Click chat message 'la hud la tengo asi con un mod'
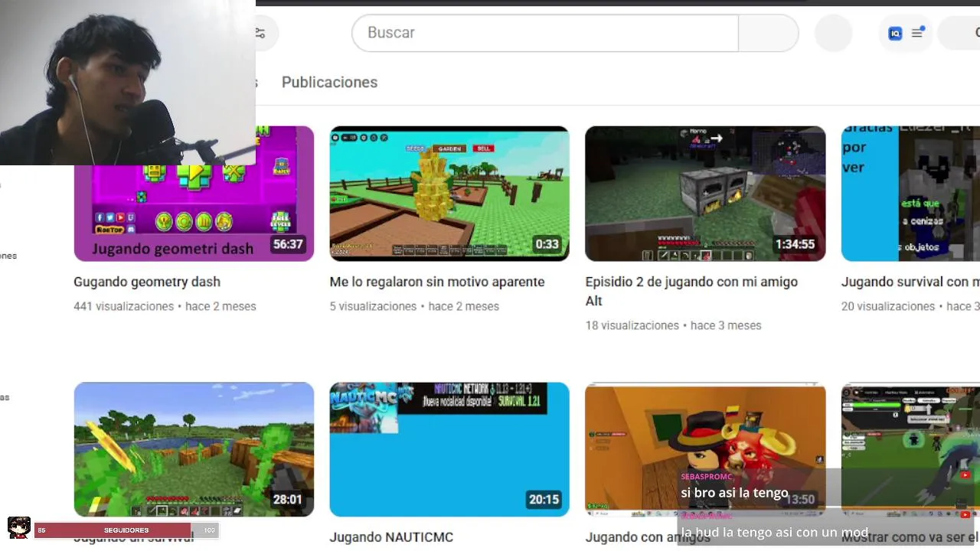This screenshot has width=980, height=551. [x=774, y=533]
